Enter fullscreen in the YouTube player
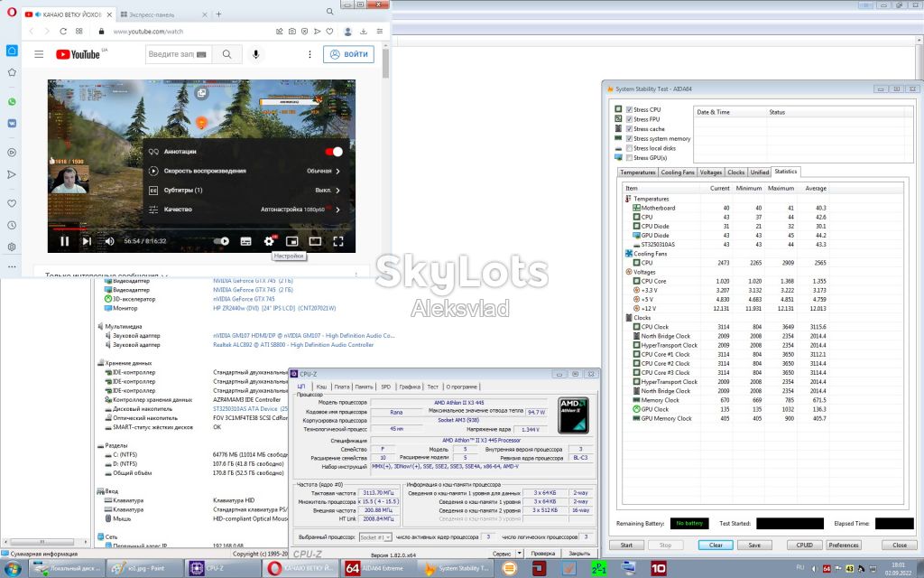The height and width of the screenshot is (578, 924). coord(338,240)
